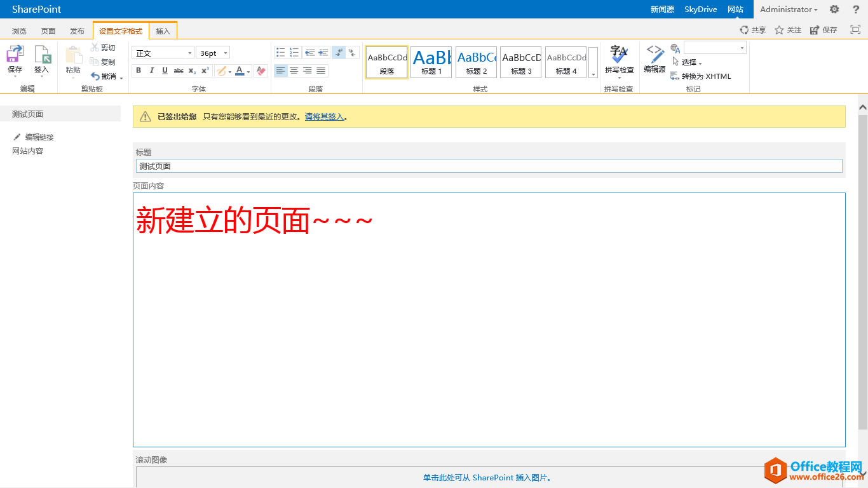The image size is (868, 488).
Task: Switch to the 插入 ribbon tab
Action: pyautogui.click(x=163, y=30)
